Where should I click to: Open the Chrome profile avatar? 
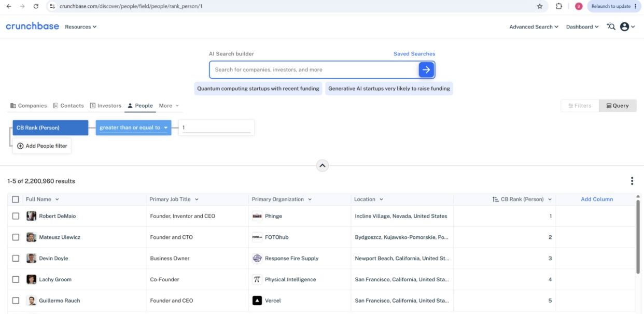[x=579, y=6]
